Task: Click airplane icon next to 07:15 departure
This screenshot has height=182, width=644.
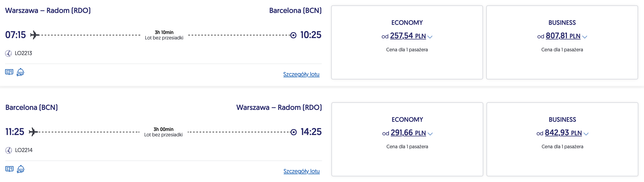Action: (x=35, y=35)
